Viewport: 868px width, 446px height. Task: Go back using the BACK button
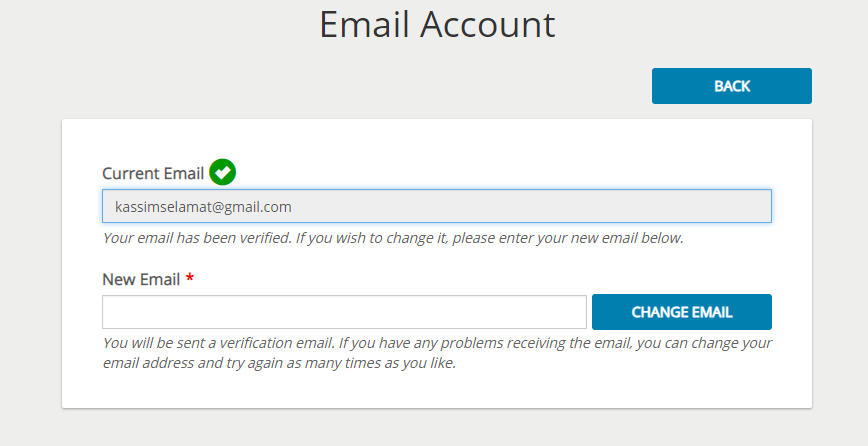(x=732, y=86)
